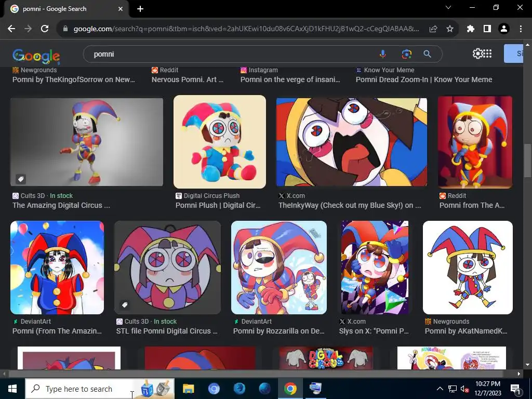This screenshot has height=399, width=532.
Task: Click the Google logo
Action: (x=36, y=56)
